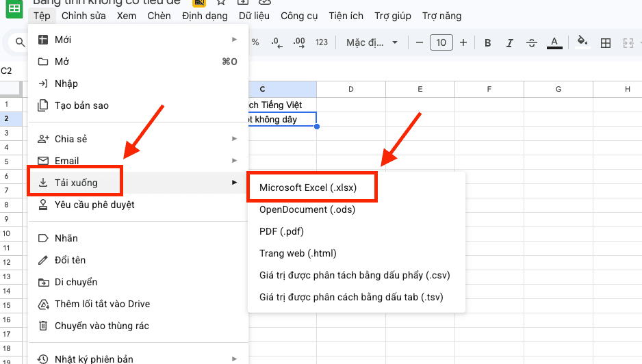Choose Di chuyển move option
The height and width of the screenshot is (364, 642).
[138, 282]
